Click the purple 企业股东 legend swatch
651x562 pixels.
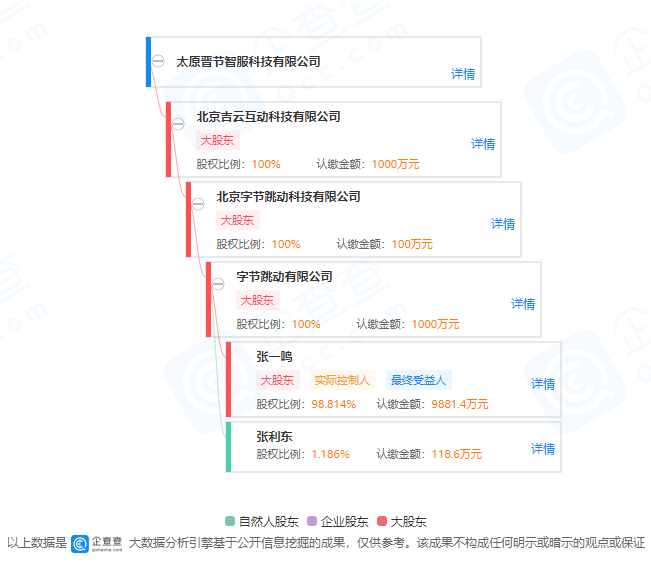click(312, 521)
